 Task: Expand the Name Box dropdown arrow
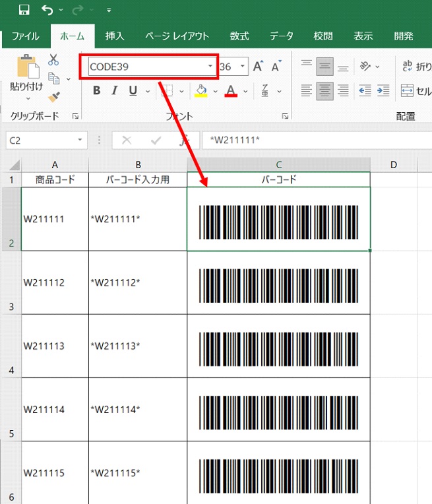(80, 140)
